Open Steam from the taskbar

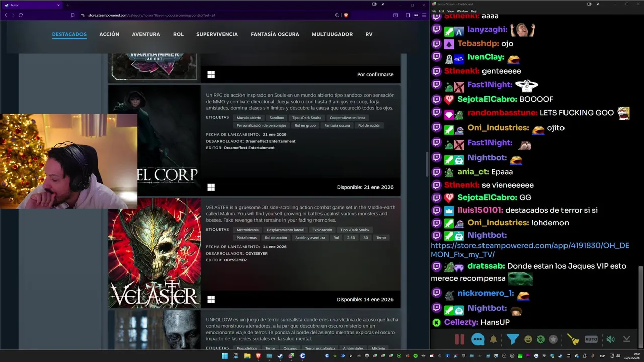coord(280,356)
